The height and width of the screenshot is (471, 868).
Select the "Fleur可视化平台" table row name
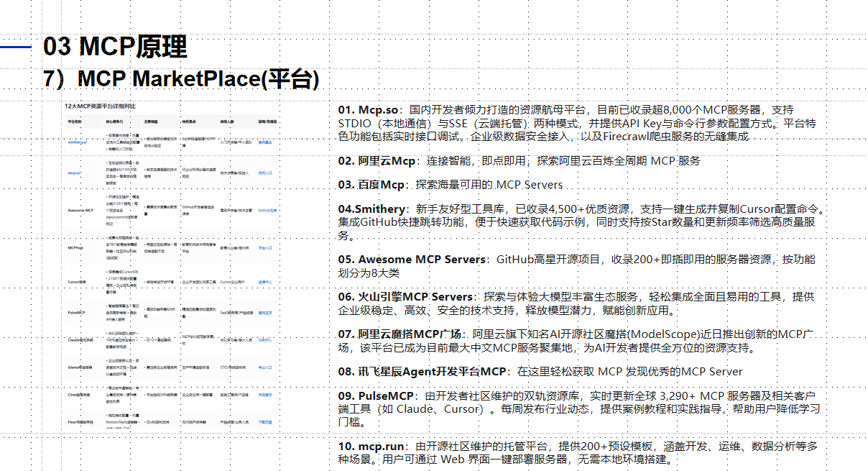click(x=80, y=422)
